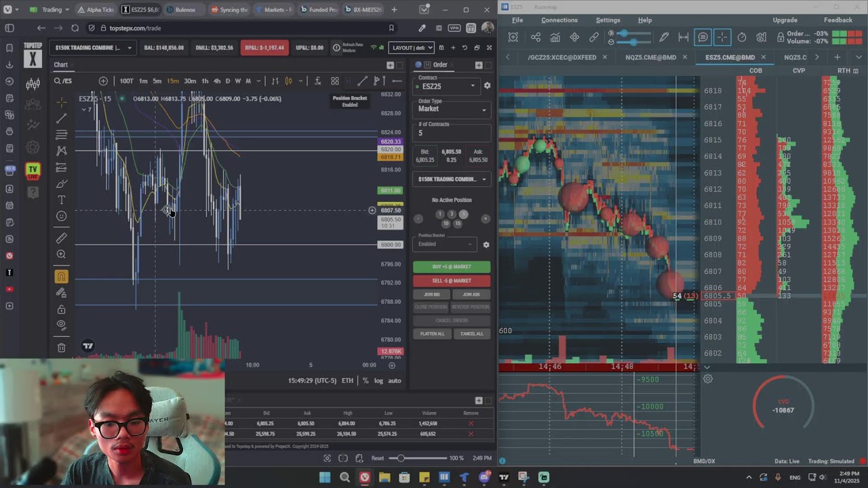Screen dimensions: 868x488
Task: Click the CANCEL ALL button
Action: click(x=471, y=333)
